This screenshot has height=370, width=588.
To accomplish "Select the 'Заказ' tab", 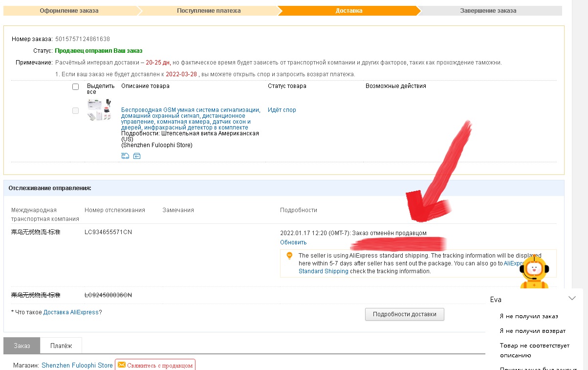I will (22, 346).
